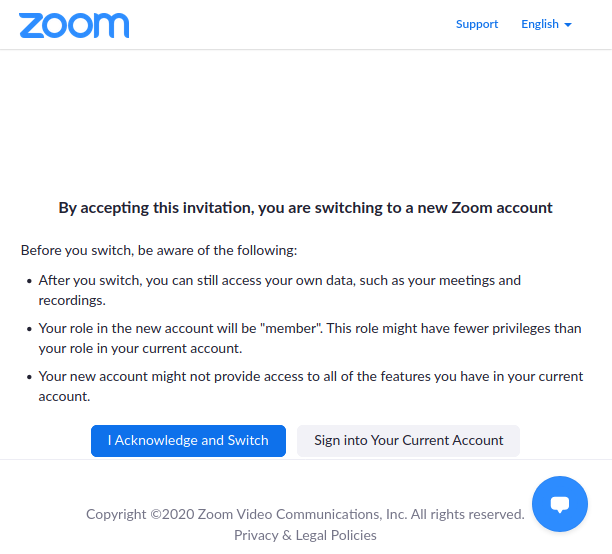This screenshot has height=554, width=612.
Task: Click the caret arrow beside English
Action: coord(568,25)
